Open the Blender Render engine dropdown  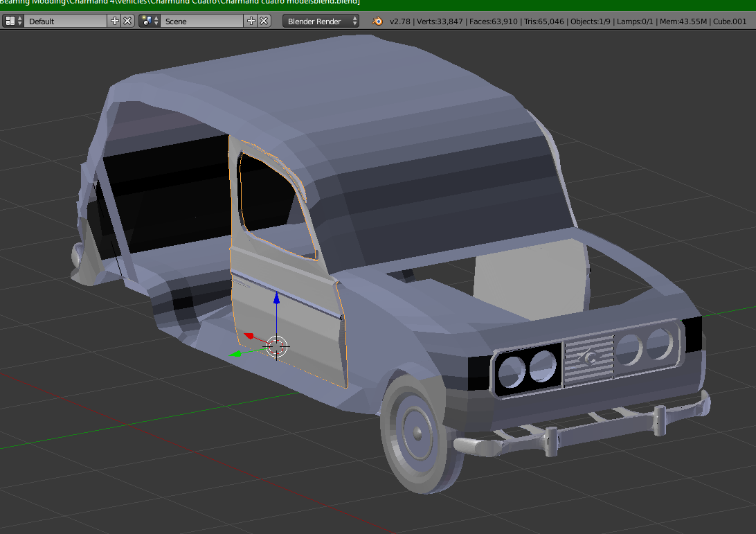[x=321, y=21]
